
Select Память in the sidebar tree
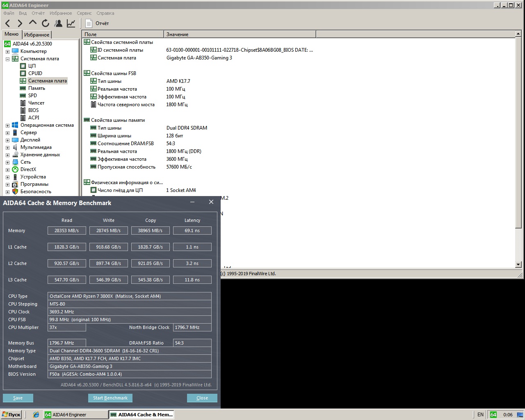pyautogui.click(x=37, y=88)
